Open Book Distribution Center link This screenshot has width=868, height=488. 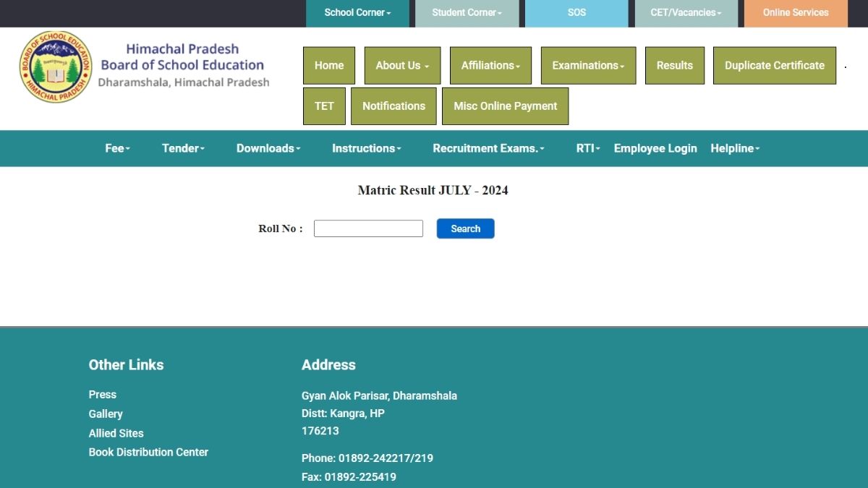pyautogui.click(x=148, y=452)
